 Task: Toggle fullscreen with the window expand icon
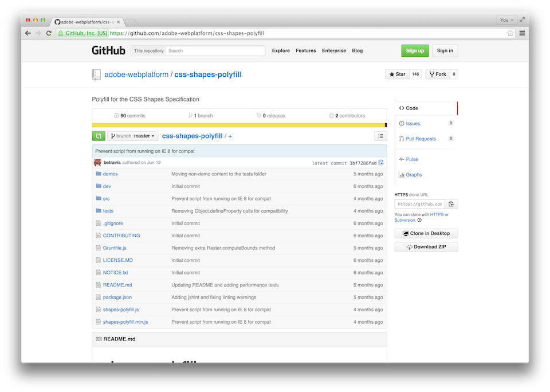click(522, 20)
